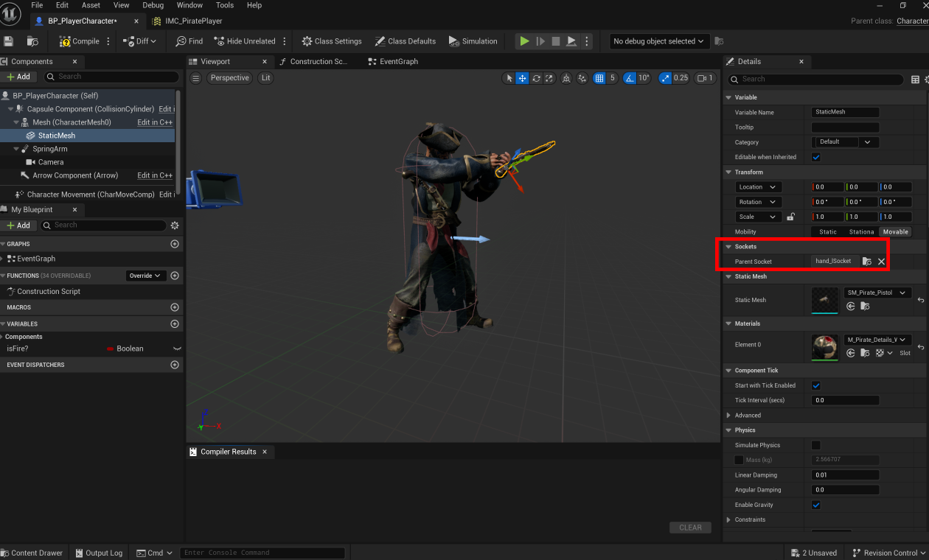Open the Debug menu
Screen dimensions: 929x560
pos(153,5)
